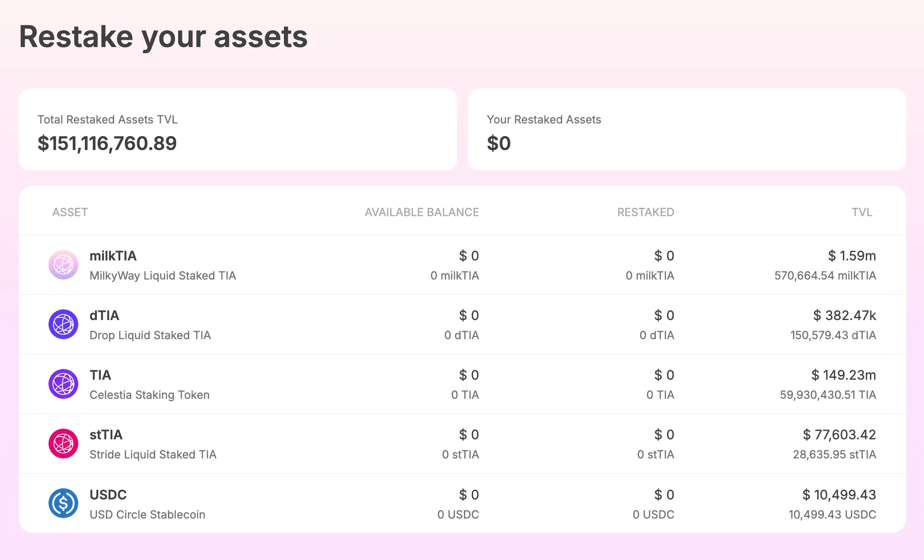Viewport: 924px width, 560px height.
Task: Click the 150,579.43 dTIA amount
Action: tap(833, 335)
